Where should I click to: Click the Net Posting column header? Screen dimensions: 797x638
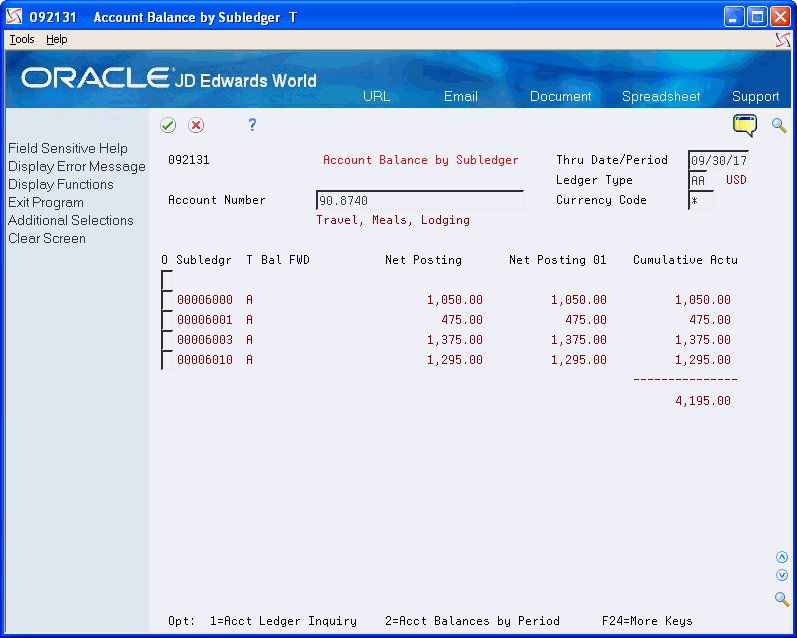(x=423, y=260)
